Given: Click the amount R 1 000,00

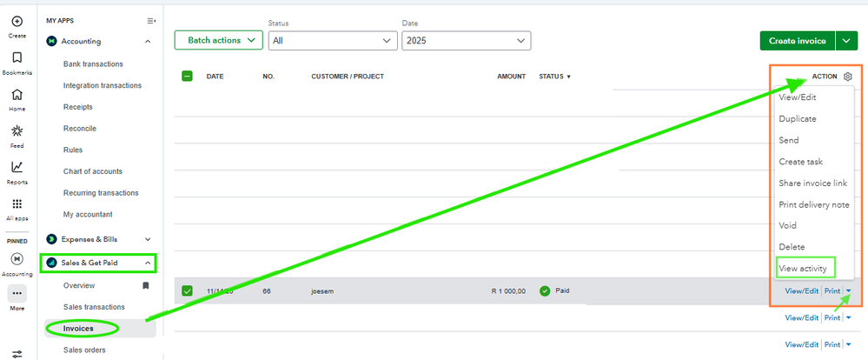Looking at the screenshot, I should coord(509,290).
